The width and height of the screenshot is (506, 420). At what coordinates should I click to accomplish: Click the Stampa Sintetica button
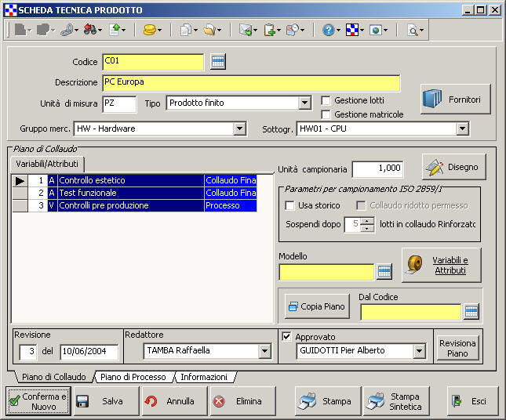(x=396, y=401)
